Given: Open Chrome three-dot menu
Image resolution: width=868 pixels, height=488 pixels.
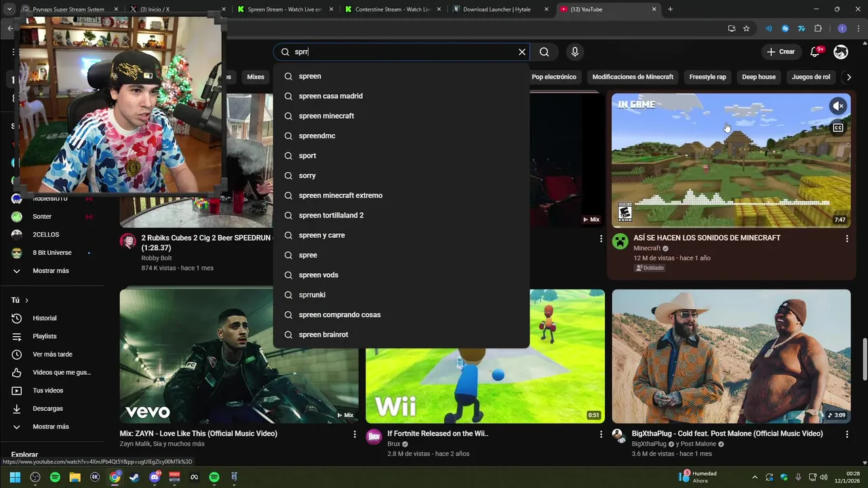Looking at the screenshot, I should (x=859, y=28).
